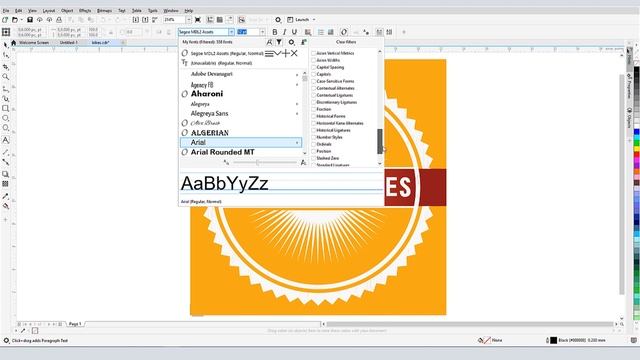Select the Interactive Fill tool

(5, 206)
